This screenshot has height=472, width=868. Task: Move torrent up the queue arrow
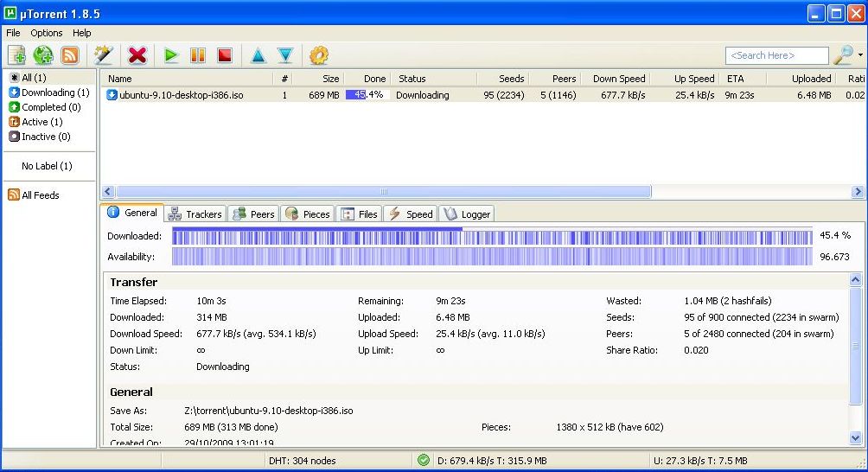click(258, 55)
